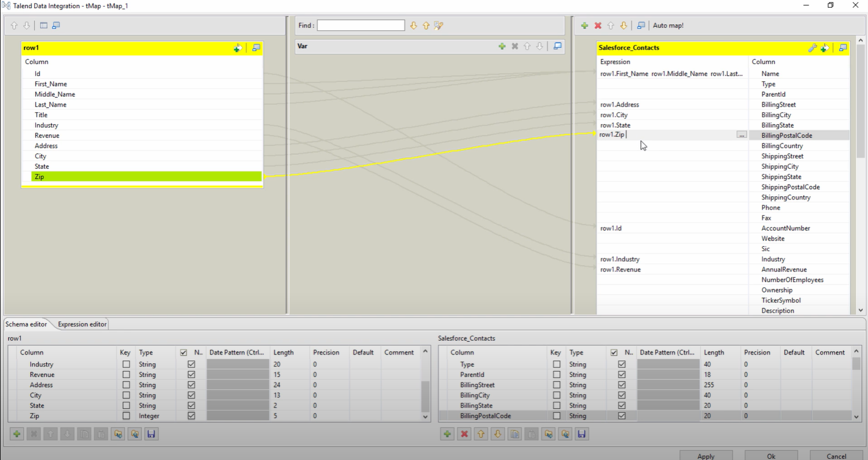Toggle input tables layout view icon
The image size is (868, 460).
(43, 25)
